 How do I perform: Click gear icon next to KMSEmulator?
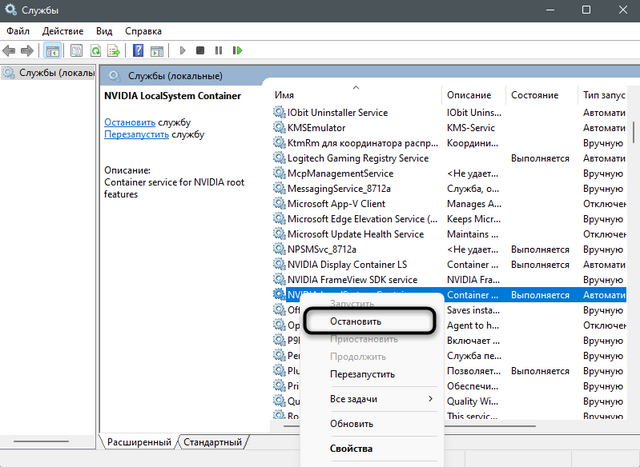[279, 127]
